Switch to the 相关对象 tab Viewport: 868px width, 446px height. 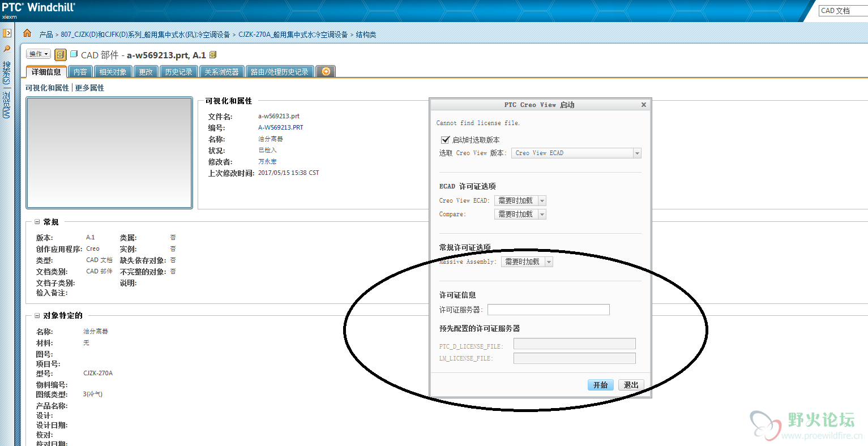[113, 72]
